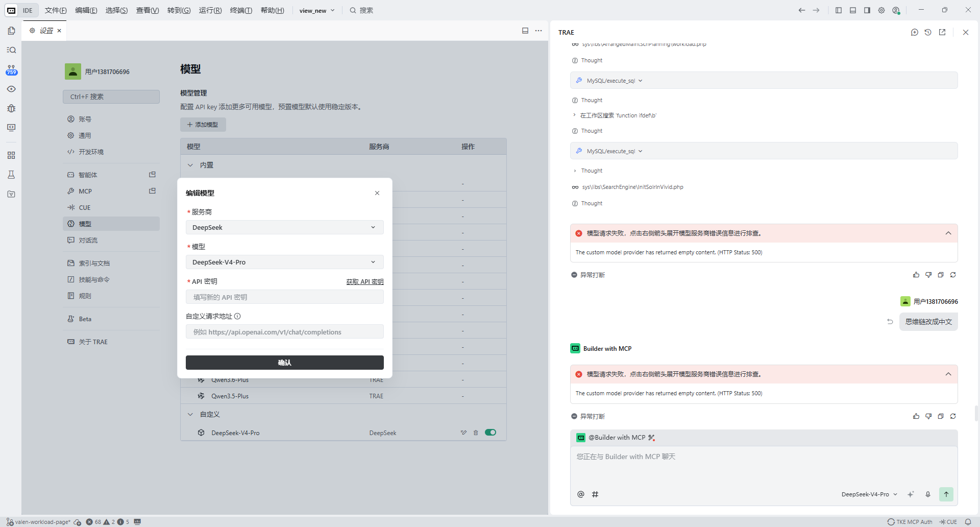Image resolution: width=980 pixels, height=527 pixels.
Task: Click the sparkle prompt-enhance icon in chat input
Action: pos(911,494)
